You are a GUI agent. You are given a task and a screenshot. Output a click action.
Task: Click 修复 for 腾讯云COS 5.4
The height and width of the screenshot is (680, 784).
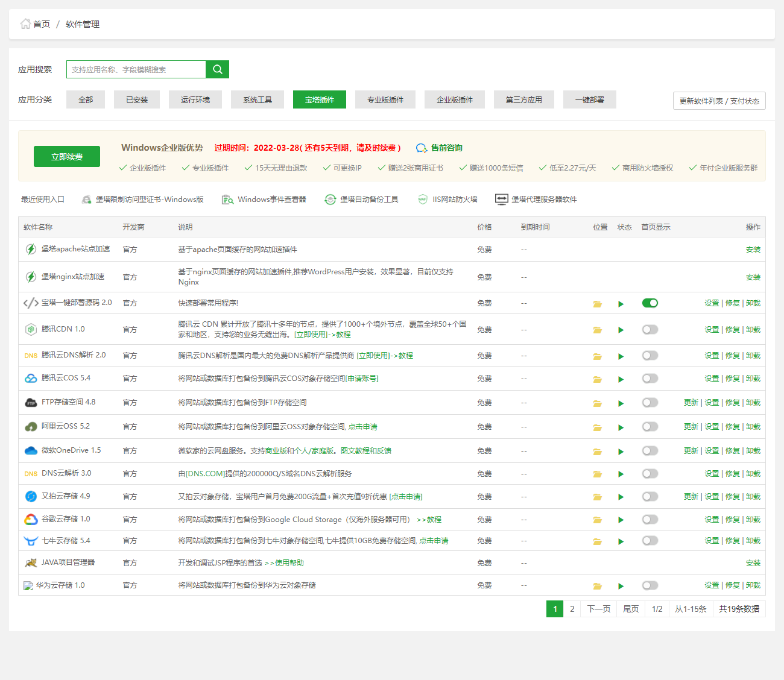(x=733, y=379)
